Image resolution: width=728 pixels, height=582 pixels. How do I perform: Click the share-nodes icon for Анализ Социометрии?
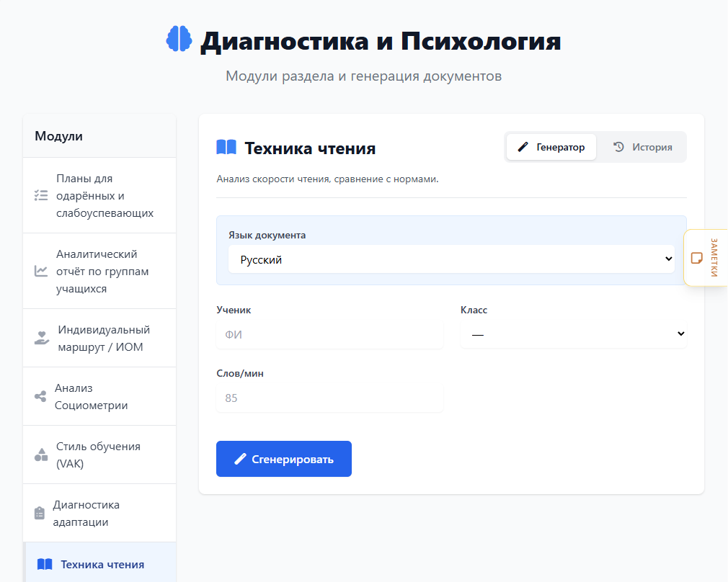pyautogui.click(x=40, y=396)
